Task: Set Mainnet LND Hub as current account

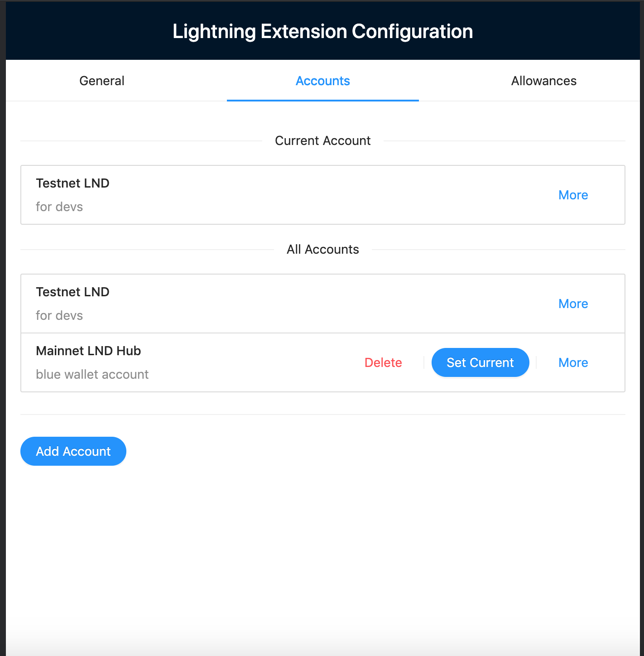Action: pos(480,362)
